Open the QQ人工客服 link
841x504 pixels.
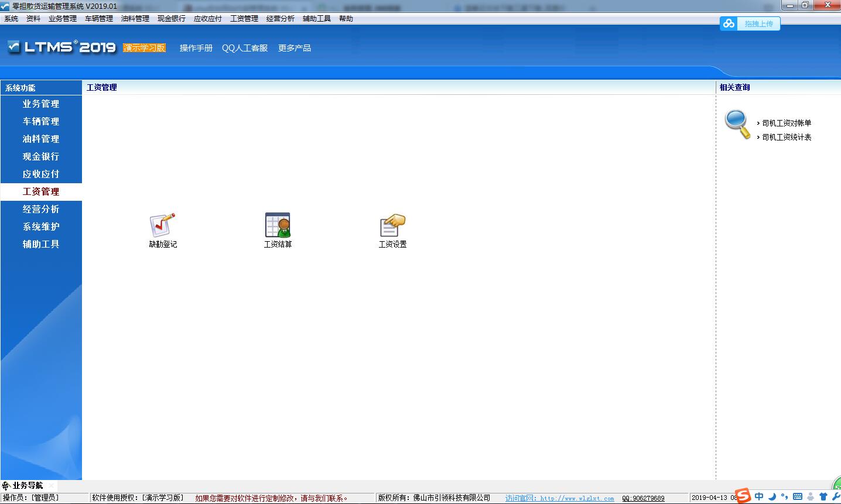245,48
